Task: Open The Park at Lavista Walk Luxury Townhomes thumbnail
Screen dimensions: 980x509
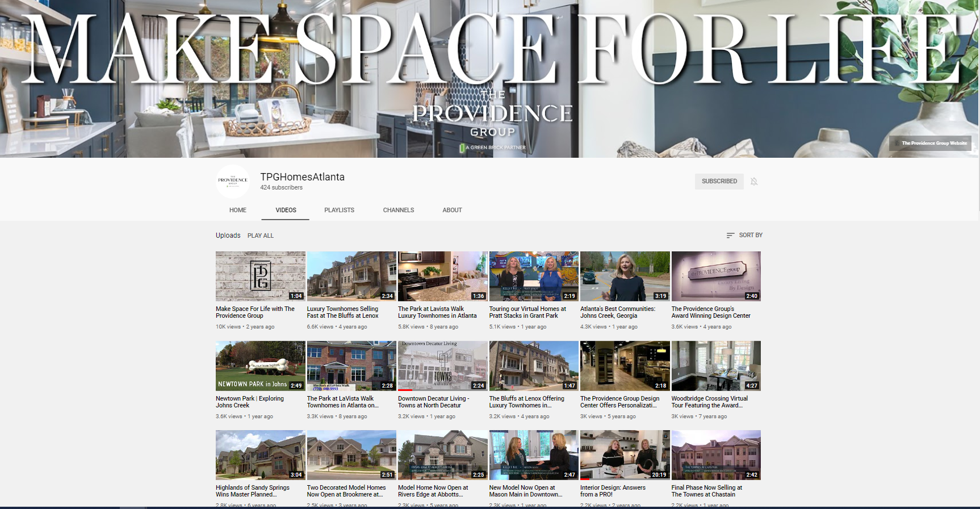Action: click(x=442, y=276)
